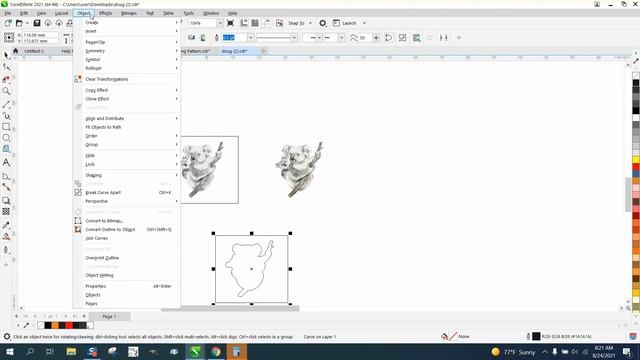Click the freehand smoothing value field

pyautogui.click(x=365, y=38)
